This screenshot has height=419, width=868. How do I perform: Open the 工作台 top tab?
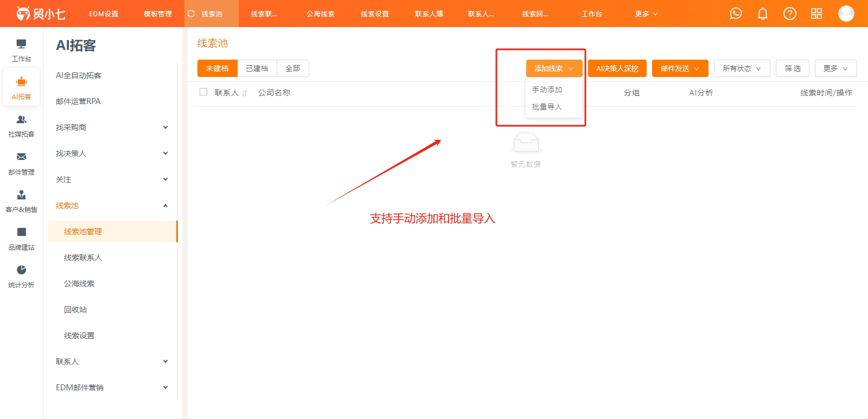pyautogui.click(x=592, y=14)
